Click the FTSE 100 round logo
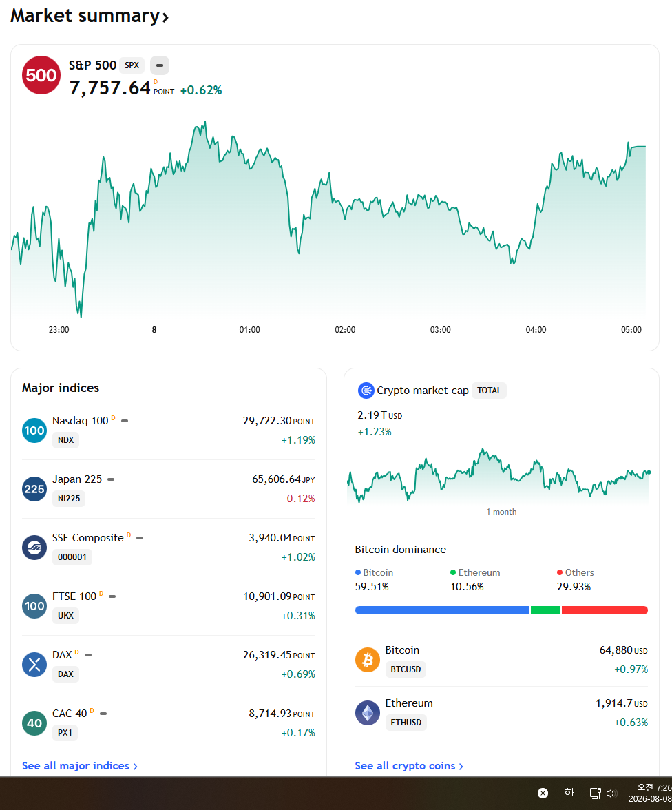 coord(34,606)
